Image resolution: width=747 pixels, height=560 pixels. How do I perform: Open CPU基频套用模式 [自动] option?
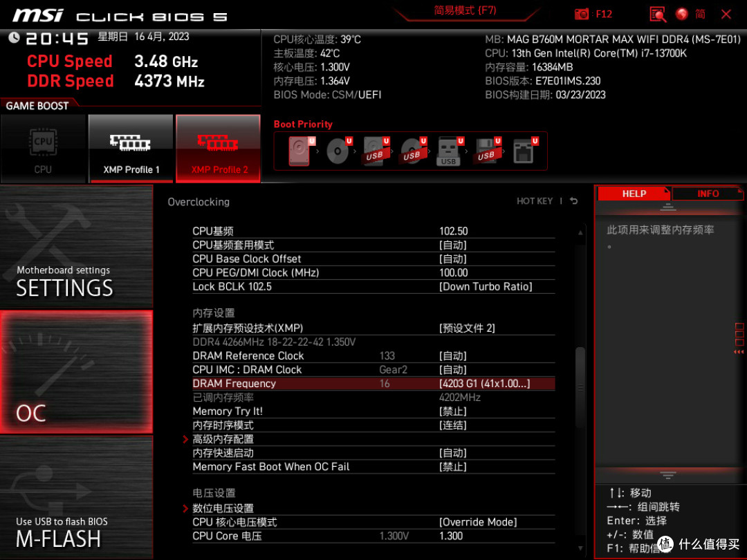pos(373,245)
